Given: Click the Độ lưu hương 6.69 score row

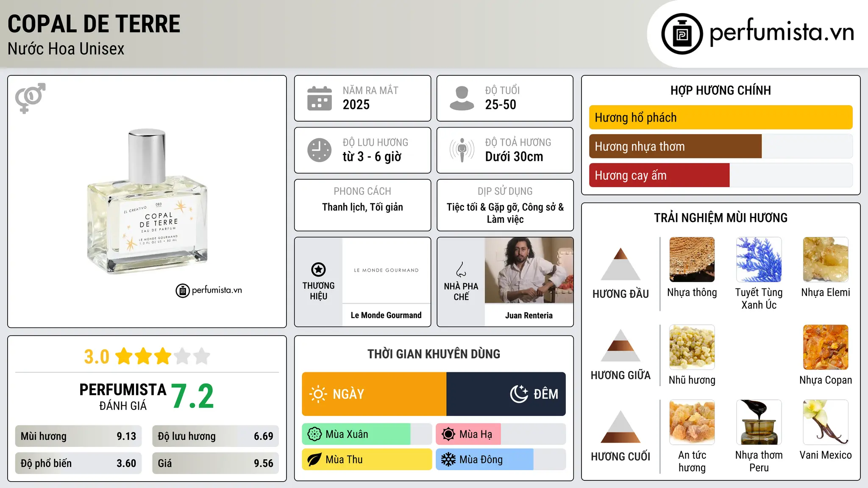Looking at the screenshot, I should pyautogui.click(x=216, y=436).
